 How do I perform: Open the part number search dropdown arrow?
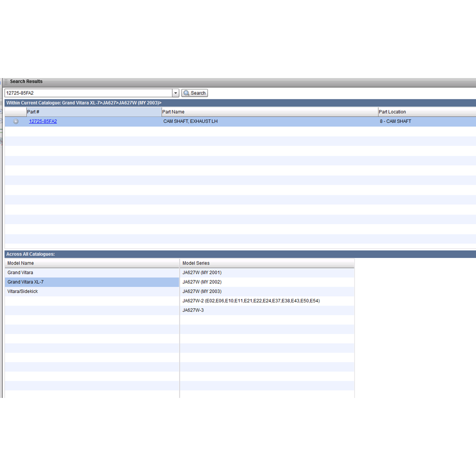tap(176, 93)
